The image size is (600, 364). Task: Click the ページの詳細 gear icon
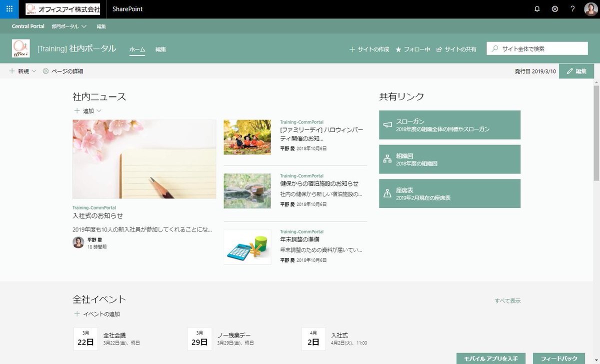click(x=46, y=71)
